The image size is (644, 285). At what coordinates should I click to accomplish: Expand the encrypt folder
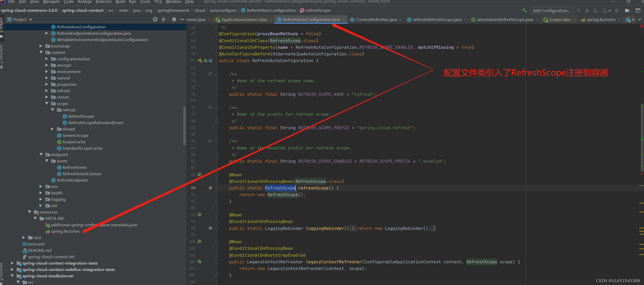pos(47,65)
